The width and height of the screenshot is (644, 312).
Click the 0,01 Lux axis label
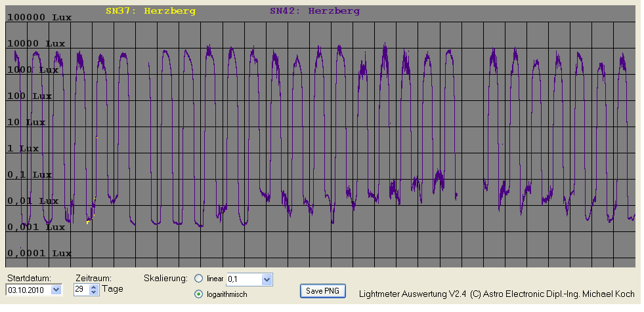pyautogui.click(x=33, y=201)
